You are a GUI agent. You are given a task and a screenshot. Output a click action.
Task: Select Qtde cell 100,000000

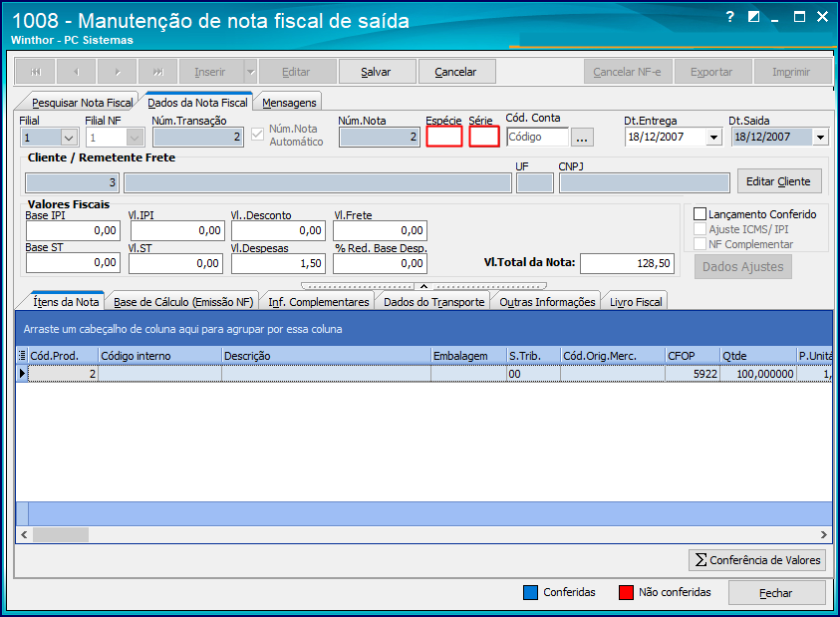[x=758, y=374]
